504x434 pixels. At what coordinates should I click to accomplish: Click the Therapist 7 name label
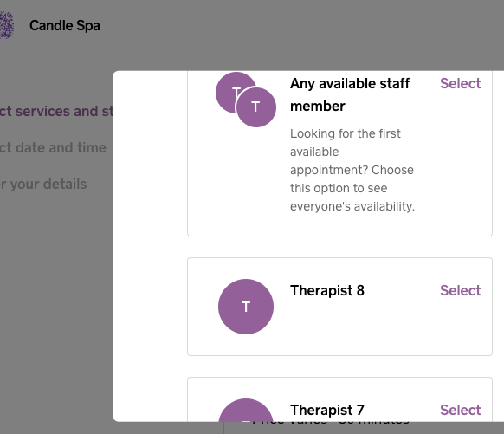pos(327,411)
